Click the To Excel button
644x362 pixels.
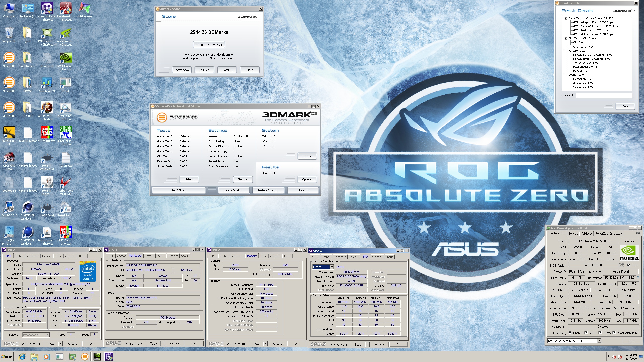[x=204, y=70]
